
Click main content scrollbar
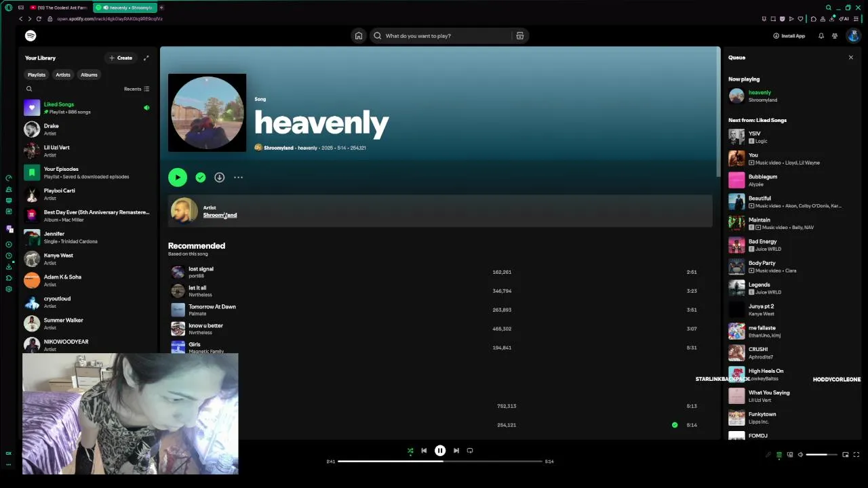pos(718,112)
